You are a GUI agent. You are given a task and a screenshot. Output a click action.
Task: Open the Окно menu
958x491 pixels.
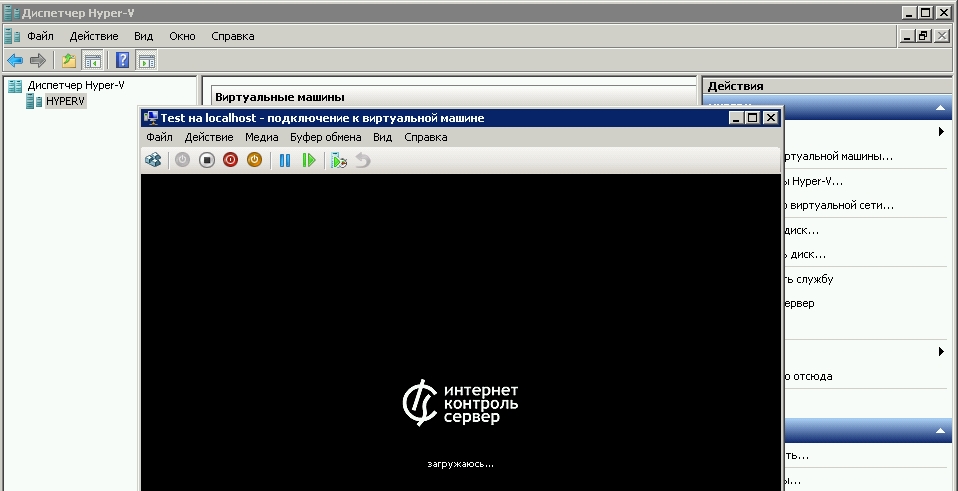183,36
